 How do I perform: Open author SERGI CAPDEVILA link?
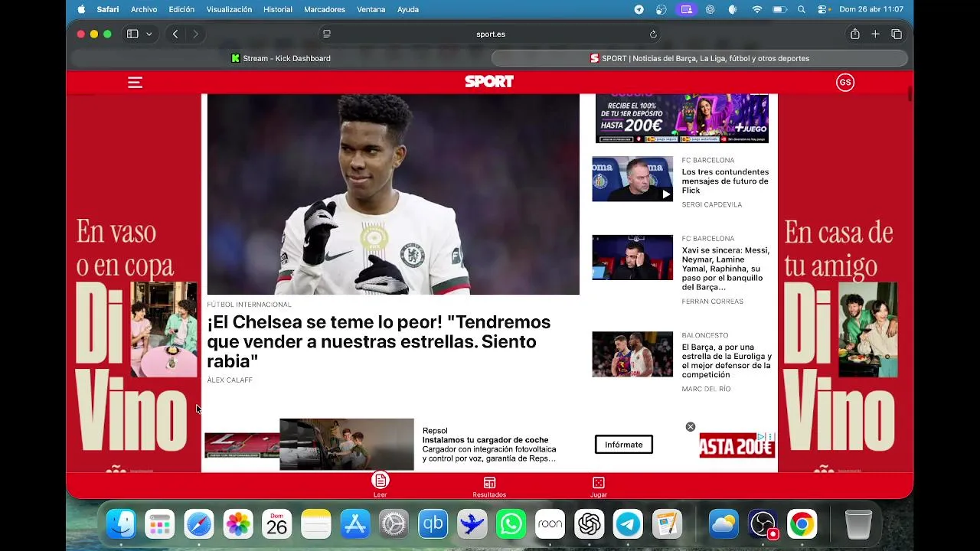point(712,205)
